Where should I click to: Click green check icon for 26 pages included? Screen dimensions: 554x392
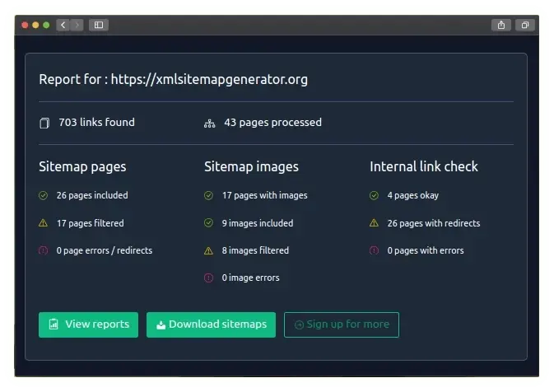click(x=43, y=195)
